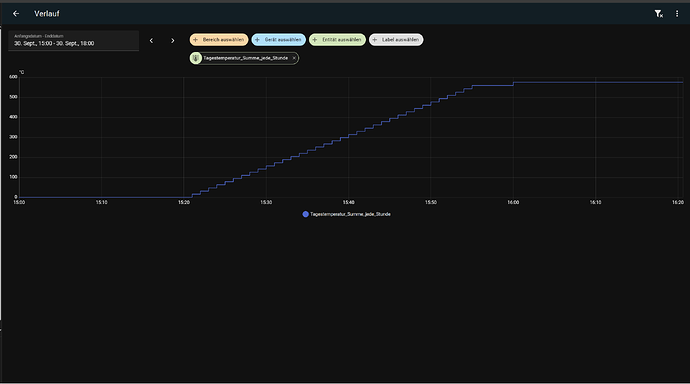690x384 pixels.
Task: Click the 15:30 x-axis label
Action: point(266,202)
